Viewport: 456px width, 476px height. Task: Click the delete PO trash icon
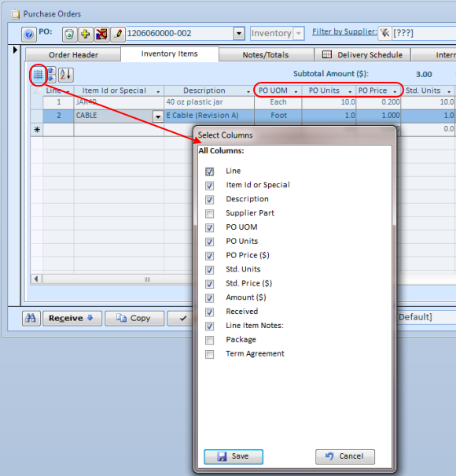(x=69, y=35)
